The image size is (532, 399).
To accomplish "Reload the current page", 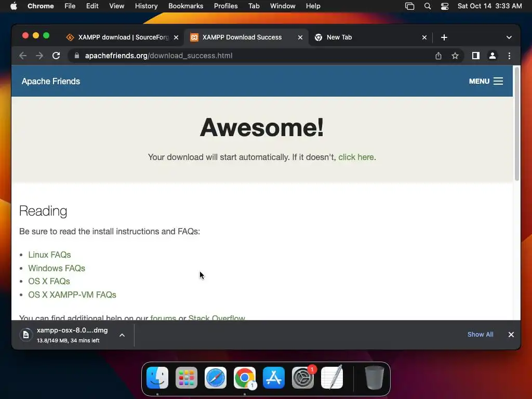I will [x=56, y=56].
